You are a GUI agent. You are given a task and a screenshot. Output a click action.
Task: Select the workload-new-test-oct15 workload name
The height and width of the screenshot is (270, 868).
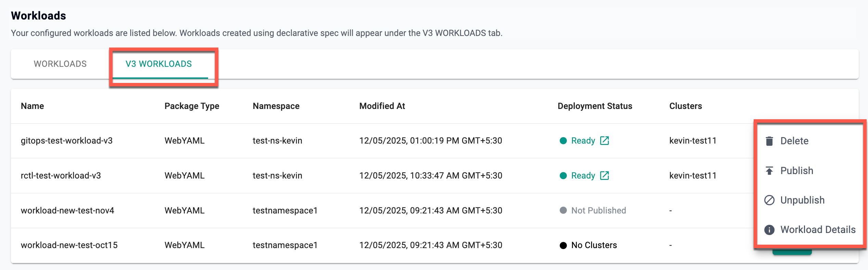tap(69, 245)
